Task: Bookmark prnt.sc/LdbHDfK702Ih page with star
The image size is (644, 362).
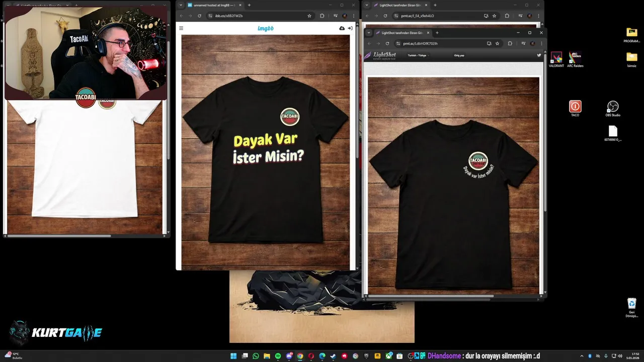Action: [x=497, y=43]
